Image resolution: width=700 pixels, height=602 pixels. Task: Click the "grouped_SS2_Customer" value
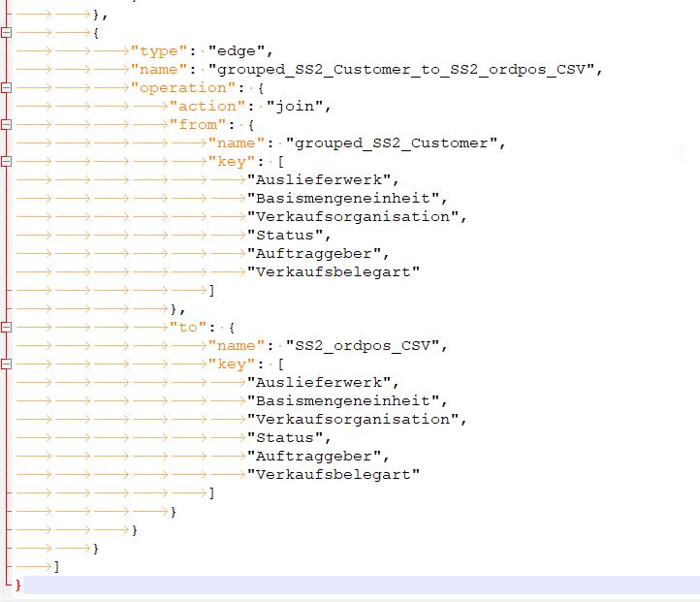[391, 143]
